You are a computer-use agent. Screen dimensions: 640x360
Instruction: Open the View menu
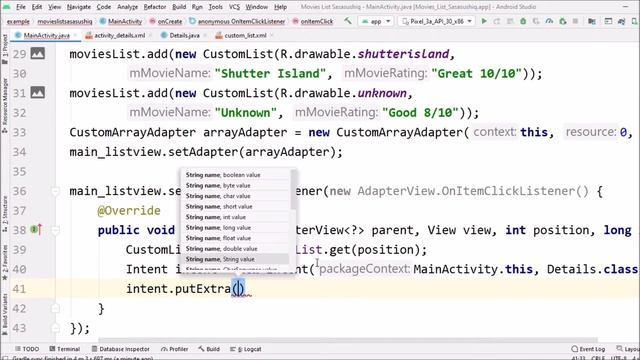(54, 7)
